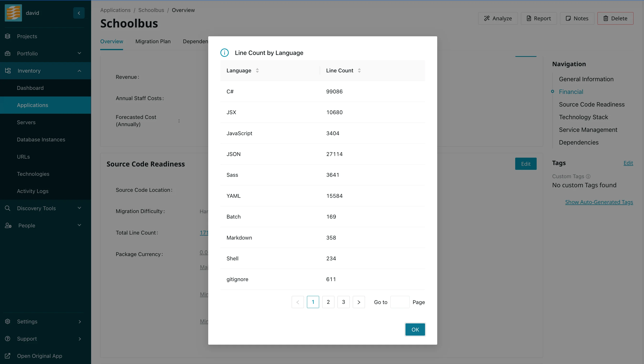The image size is (644, 364).
Task: Go to pagination page 3
Action: point(343,302)
